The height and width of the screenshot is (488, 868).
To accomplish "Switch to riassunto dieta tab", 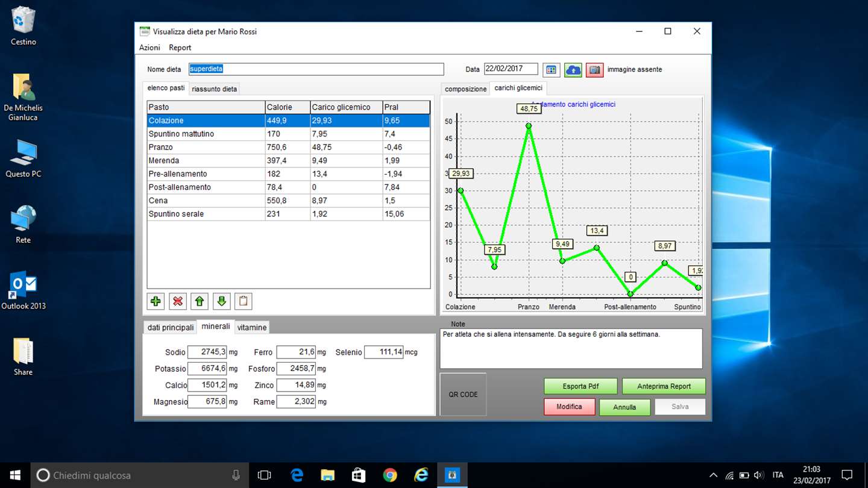I will point(214,89).
